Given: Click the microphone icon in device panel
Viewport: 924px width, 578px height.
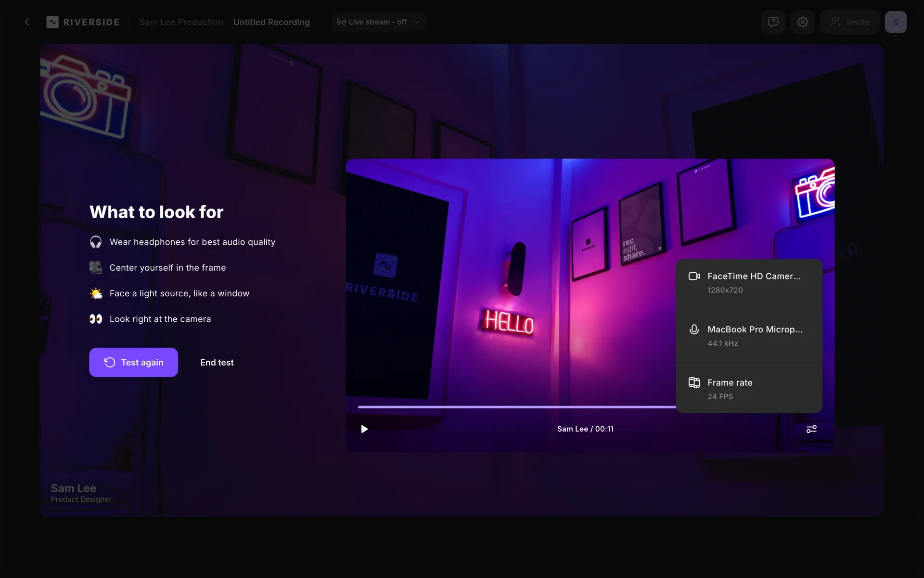Looking at the screenshot, I should (694, 329).
